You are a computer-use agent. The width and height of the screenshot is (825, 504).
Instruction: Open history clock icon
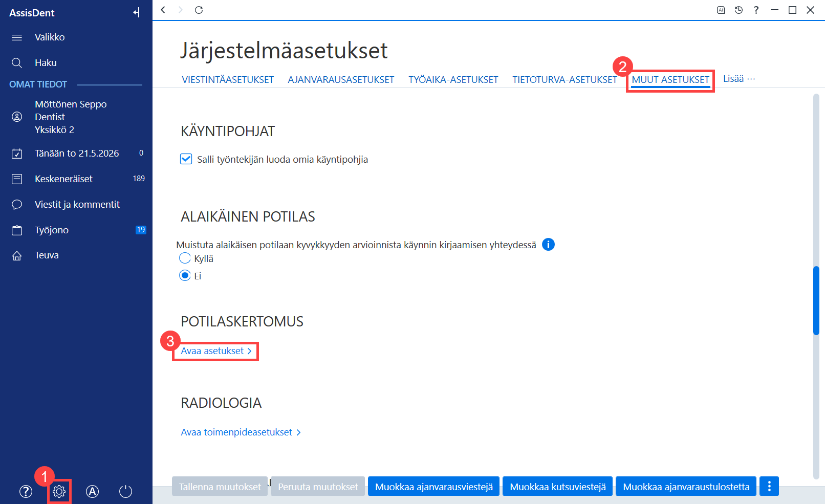pyautogui.click(x=739, y=10)
